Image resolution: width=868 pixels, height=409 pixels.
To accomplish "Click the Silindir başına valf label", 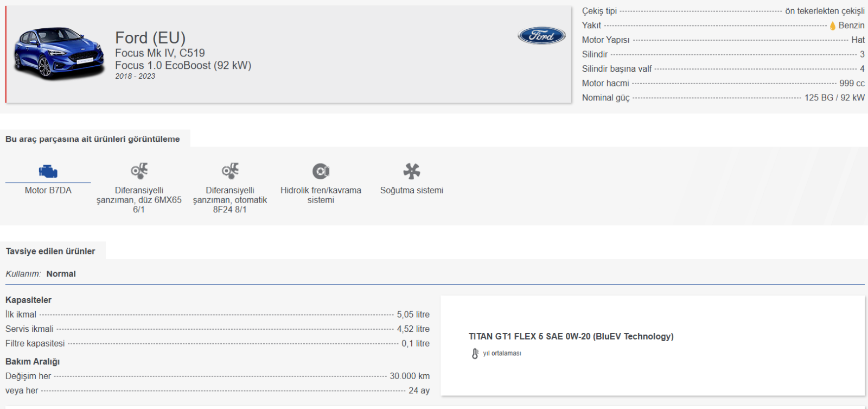I will tap(617, 69).
